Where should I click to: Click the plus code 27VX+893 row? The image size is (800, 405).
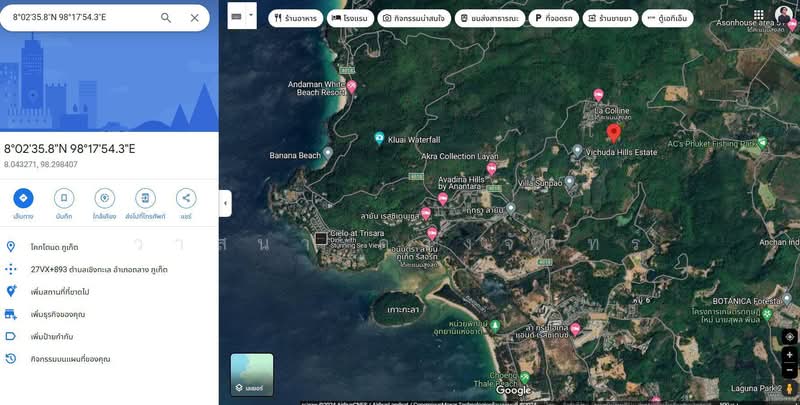109,269
